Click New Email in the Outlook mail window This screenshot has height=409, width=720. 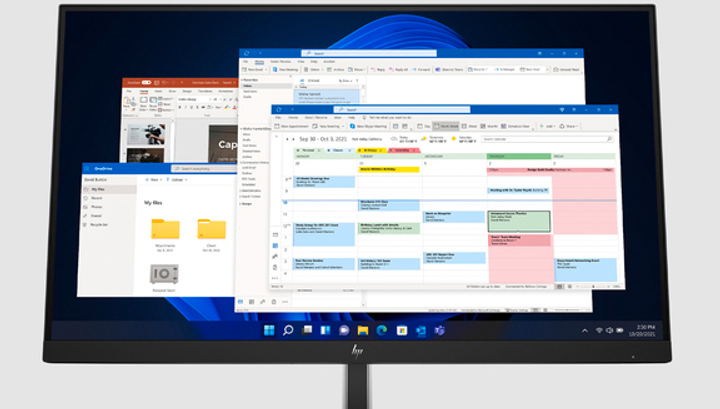(255, 69)
